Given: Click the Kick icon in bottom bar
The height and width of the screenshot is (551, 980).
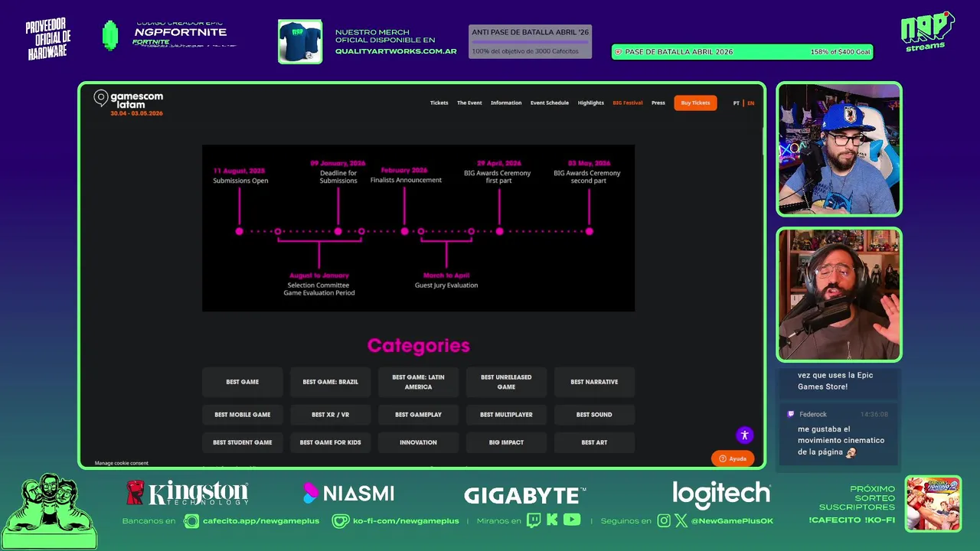Looking at the screenshot, I should (x=552, y=520).
